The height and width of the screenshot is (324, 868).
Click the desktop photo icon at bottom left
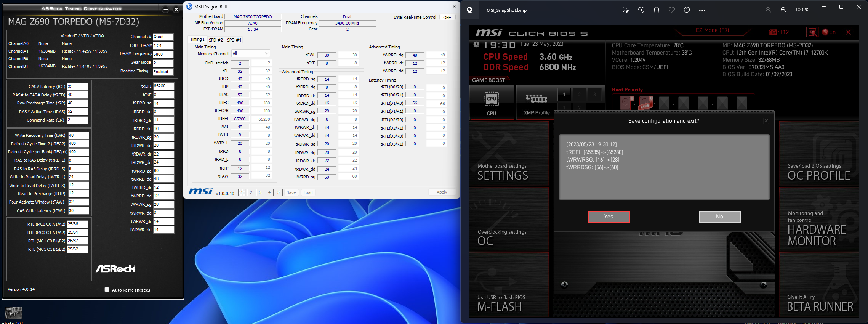click(13, 313)
